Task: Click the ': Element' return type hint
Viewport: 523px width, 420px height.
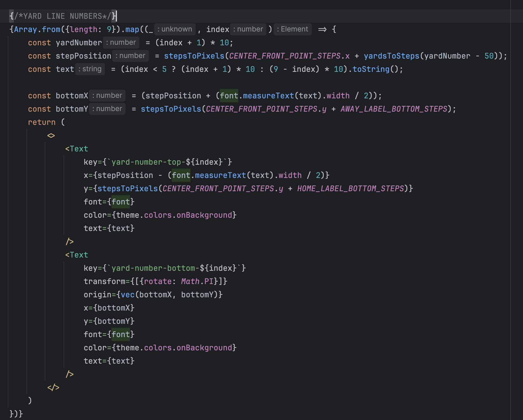Action: 292,29
